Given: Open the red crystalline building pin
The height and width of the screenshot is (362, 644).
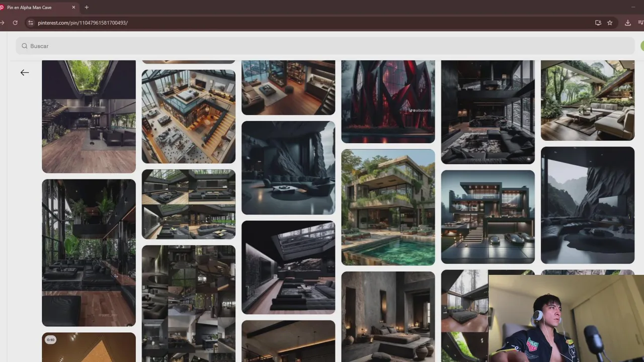Looking at the screenshot, I should coord(388,102).
